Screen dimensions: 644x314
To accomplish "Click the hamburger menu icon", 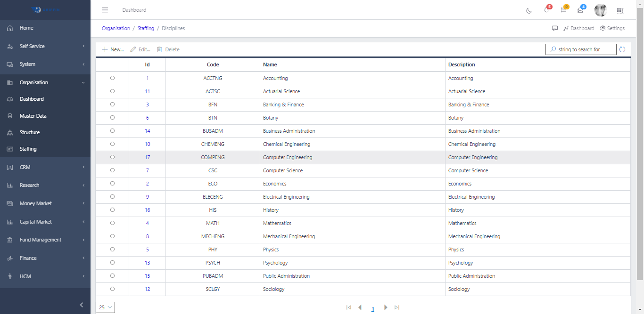I will tap(105, 10).
